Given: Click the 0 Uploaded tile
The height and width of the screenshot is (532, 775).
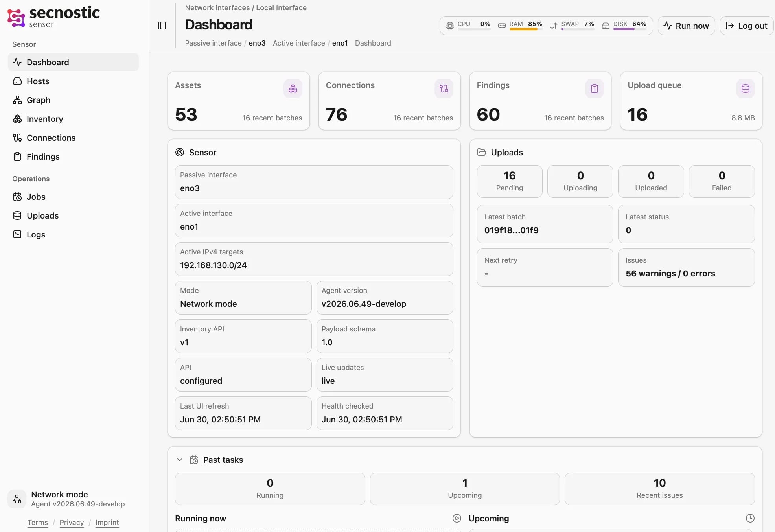Looking at the screenshot, I should tap(651, 181).
